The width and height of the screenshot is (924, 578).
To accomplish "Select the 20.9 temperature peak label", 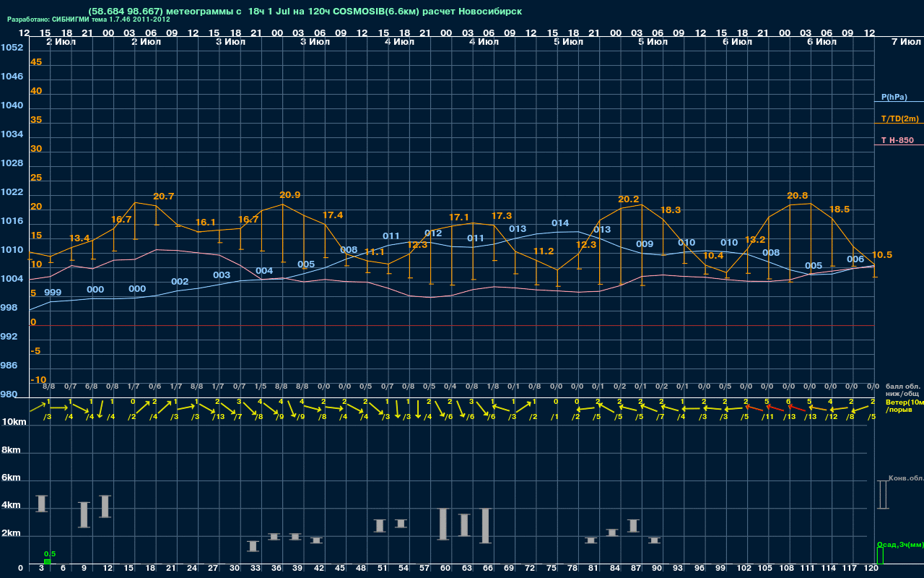I will pos(290,195).
